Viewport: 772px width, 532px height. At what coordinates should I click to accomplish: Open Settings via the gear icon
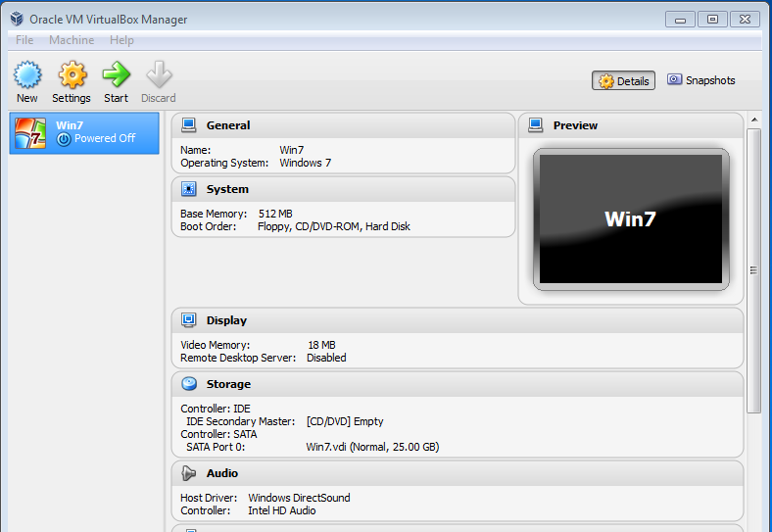pos(72,74)
